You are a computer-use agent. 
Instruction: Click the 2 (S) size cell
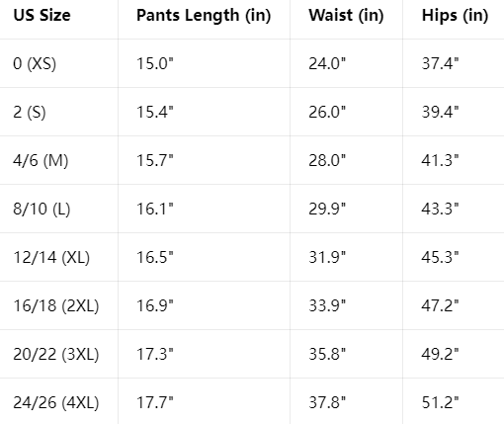click(30, 112)
